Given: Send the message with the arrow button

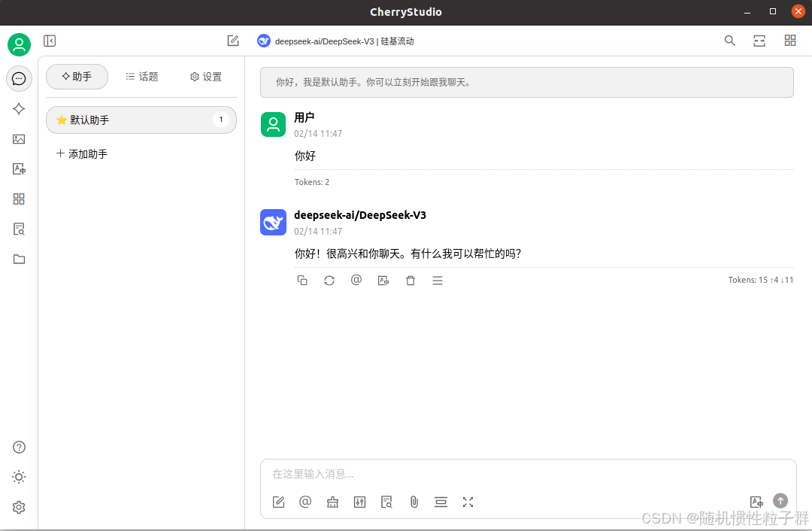Looking at the screenshot, I should coord(780,500).
